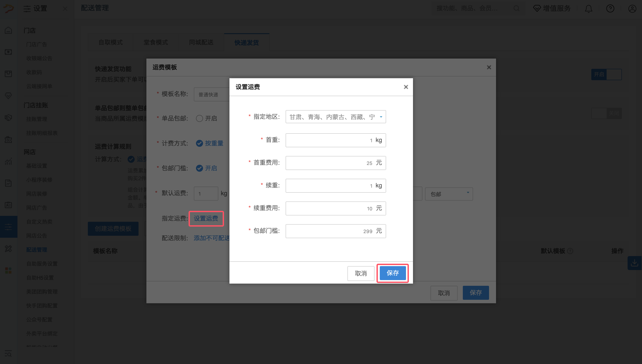Click the 设置运费 link
Image resolution: width=642 pixels, height=364 pixels.
(206, 218)
